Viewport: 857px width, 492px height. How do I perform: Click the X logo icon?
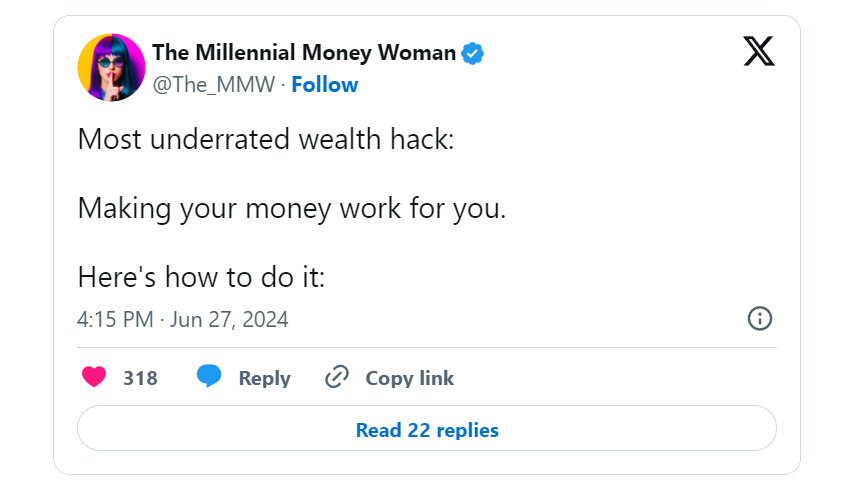coord(759,51)
